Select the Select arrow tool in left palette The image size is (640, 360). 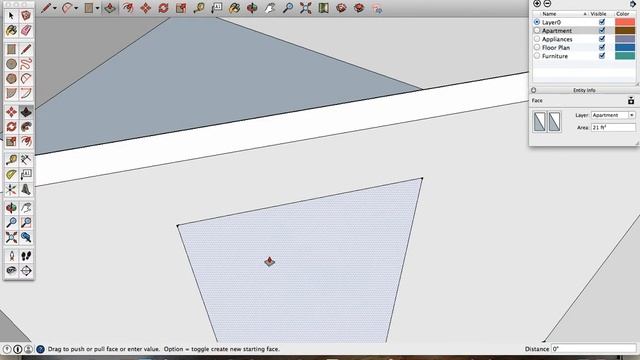coord(11,16)
